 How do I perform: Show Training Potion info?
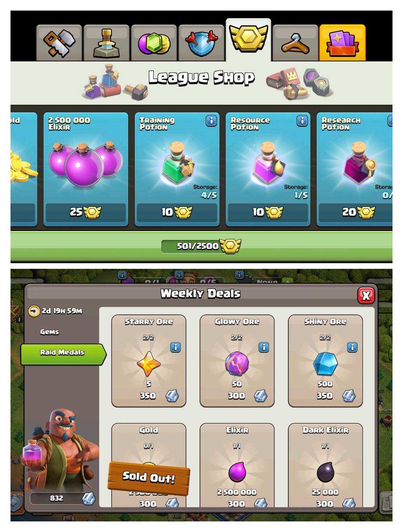click(x=211, y=121)
